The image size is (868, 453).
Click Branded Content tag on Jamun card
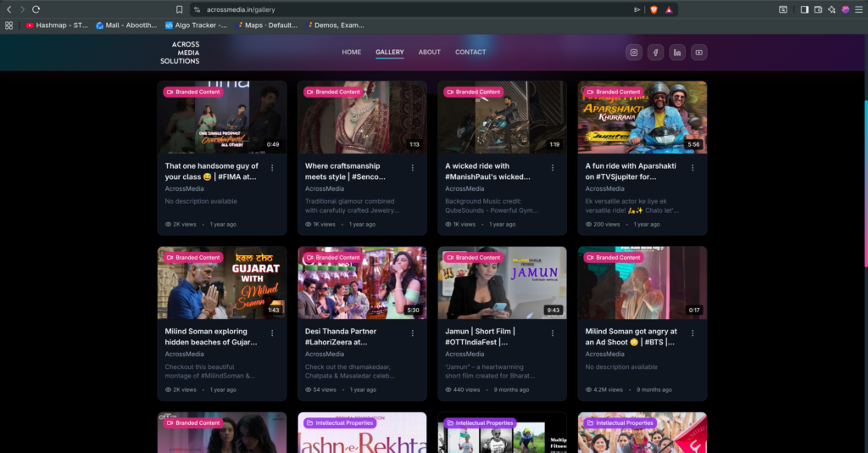click(x=473, y=258)
